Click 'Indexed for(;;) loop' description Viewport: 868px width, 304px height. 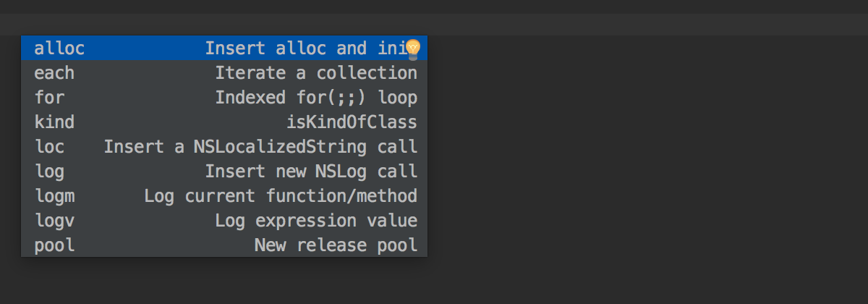(316, 98)
